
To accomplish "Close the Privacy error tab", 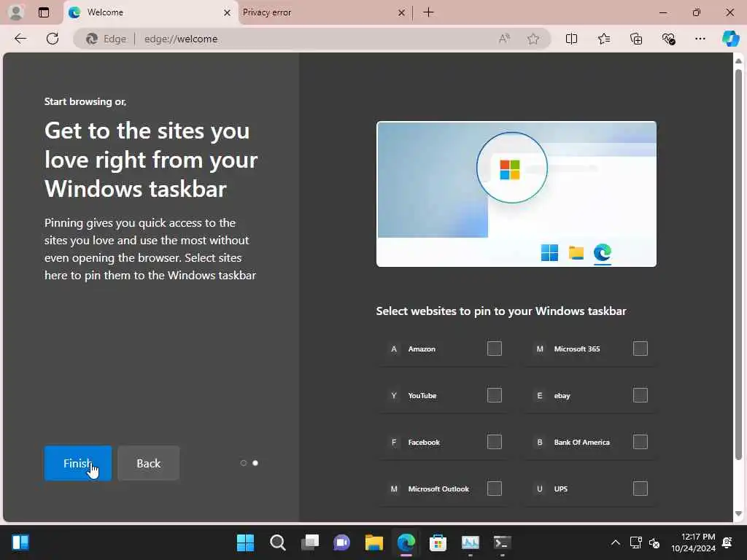I will [x=402, y=13].
